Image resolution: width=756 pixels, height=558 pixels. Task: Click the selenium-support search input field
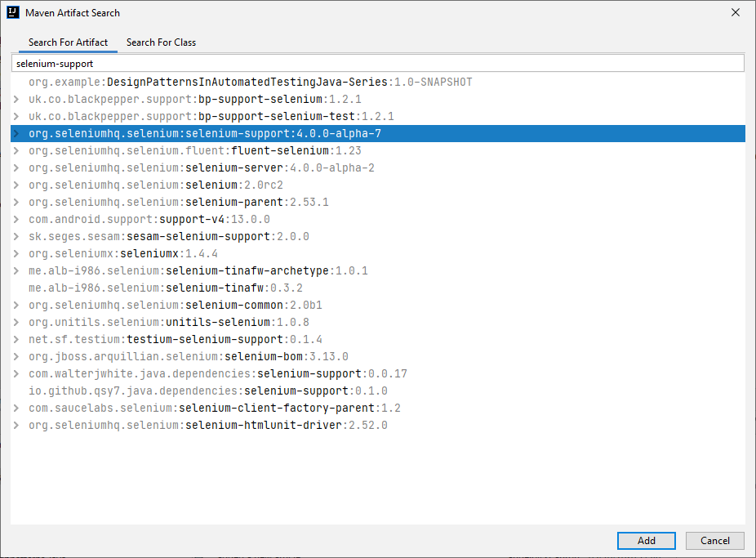coord(377,64)
